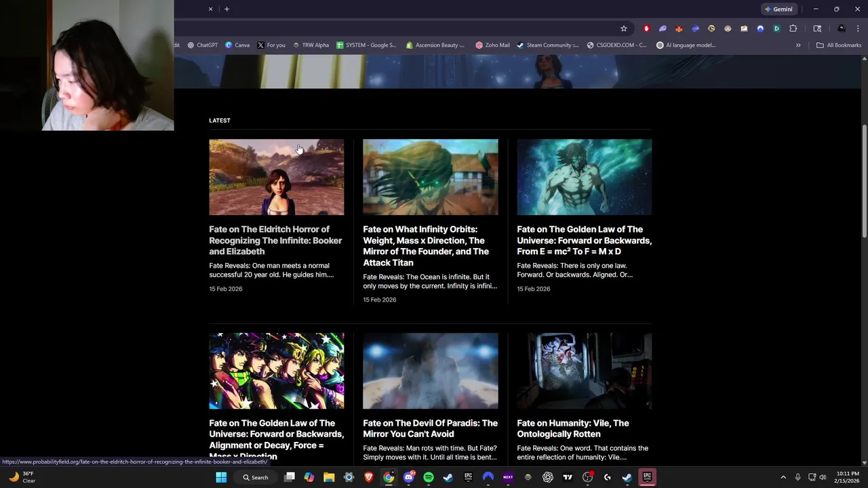Viewport: 868px width, 488px height.
Task: Open the volume control in system tray
Action: click(823, 477)
